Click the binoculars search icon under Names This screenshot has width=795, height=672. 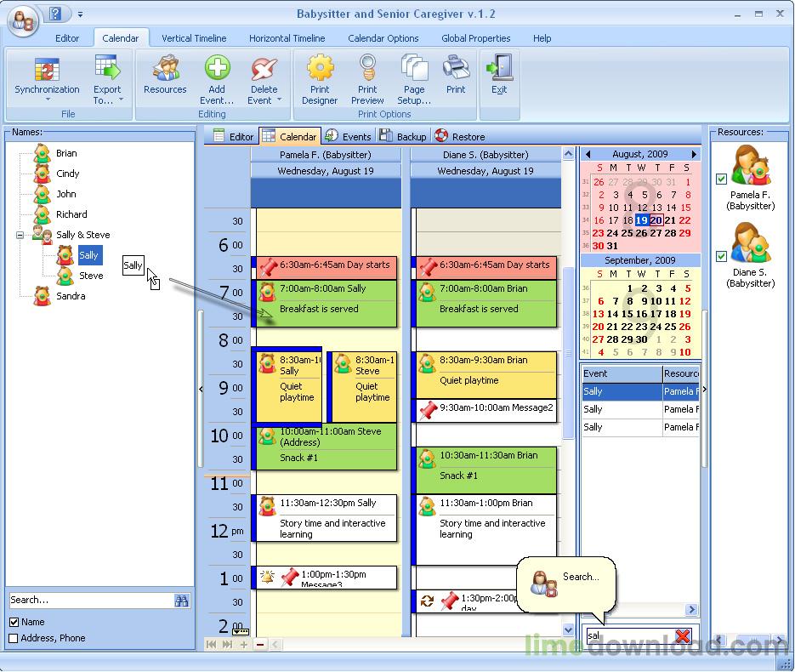pos(181,601)
